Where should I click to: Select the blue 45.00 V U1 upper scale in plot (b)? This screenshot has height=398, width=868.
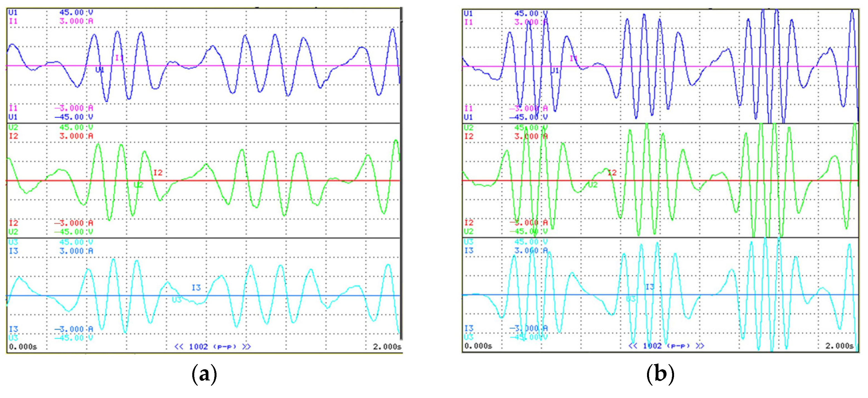pos(531,13)
